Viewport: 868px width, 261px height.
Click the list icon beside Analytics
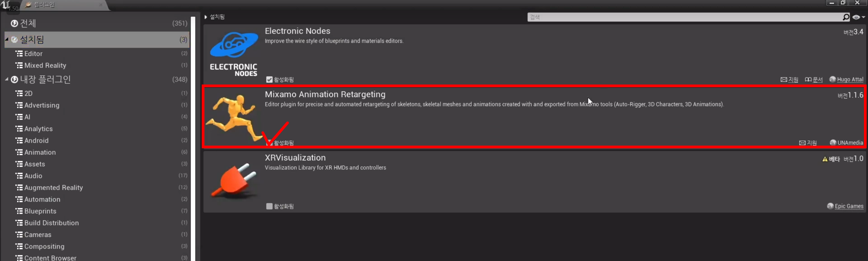pos(19,129)
